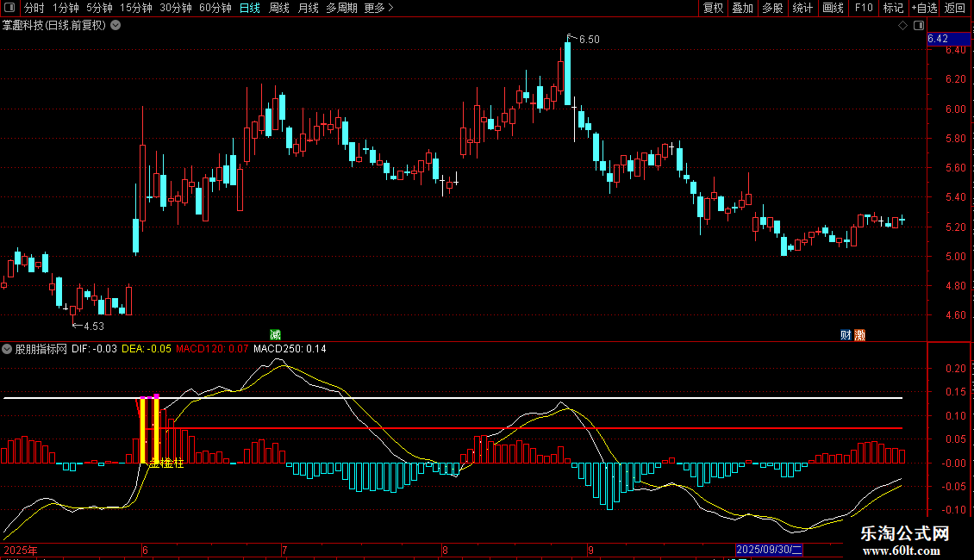Click the 6.50 high price annotation

[589, 39]
